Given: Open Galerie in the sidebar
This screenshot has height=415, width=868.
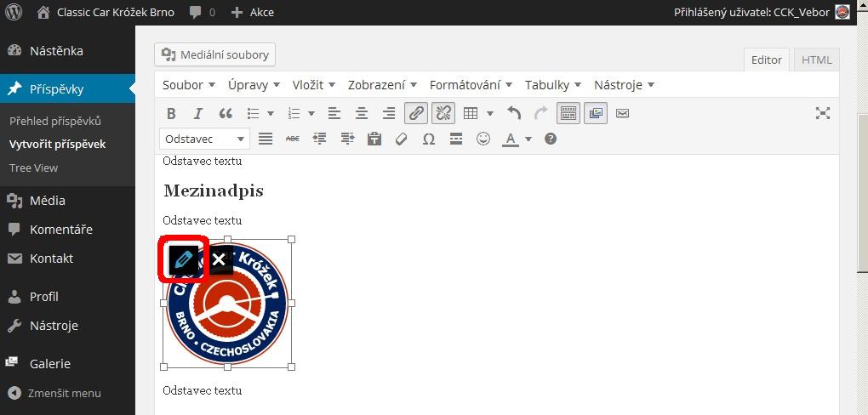Looking at the screenshot, I should tap(50, 363).
